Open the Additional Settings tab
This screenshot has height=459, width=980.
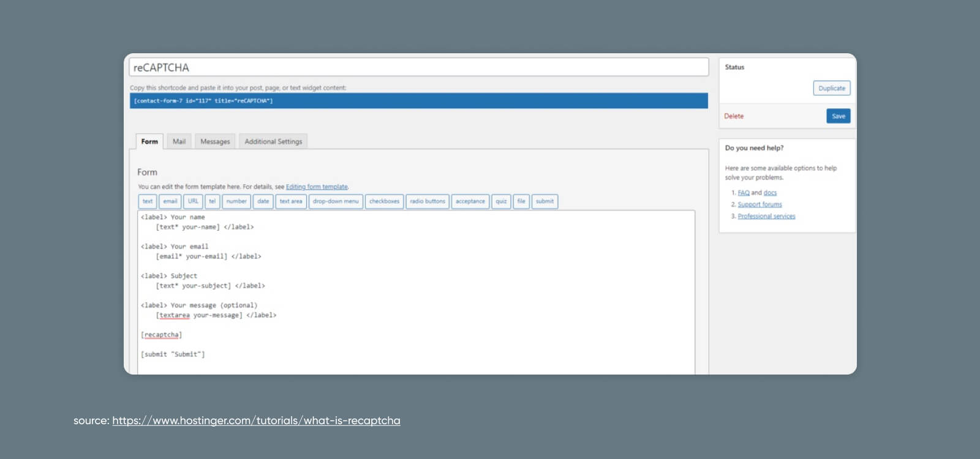point(273,141)
